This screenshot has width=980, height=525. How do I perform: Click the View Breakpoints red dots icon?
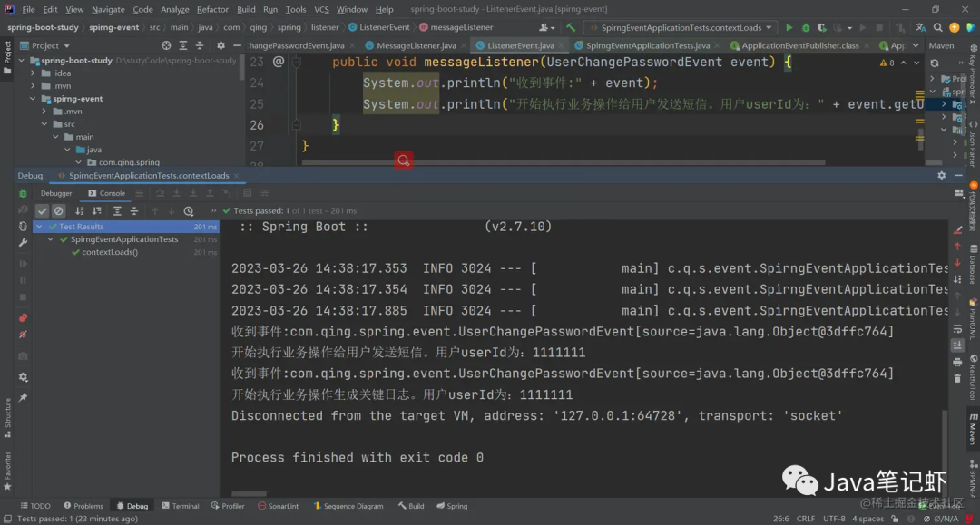click(23, 317)
